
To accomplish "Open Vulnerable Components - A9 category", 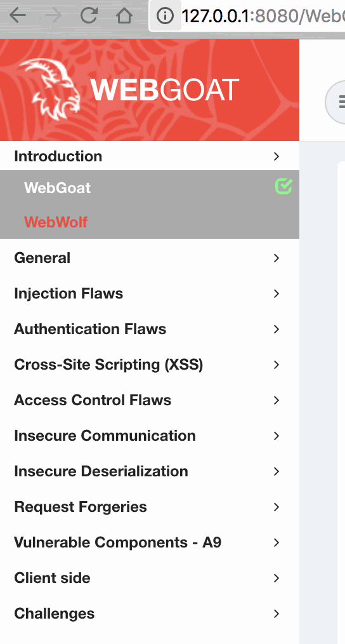I will (x=149, y=542).
